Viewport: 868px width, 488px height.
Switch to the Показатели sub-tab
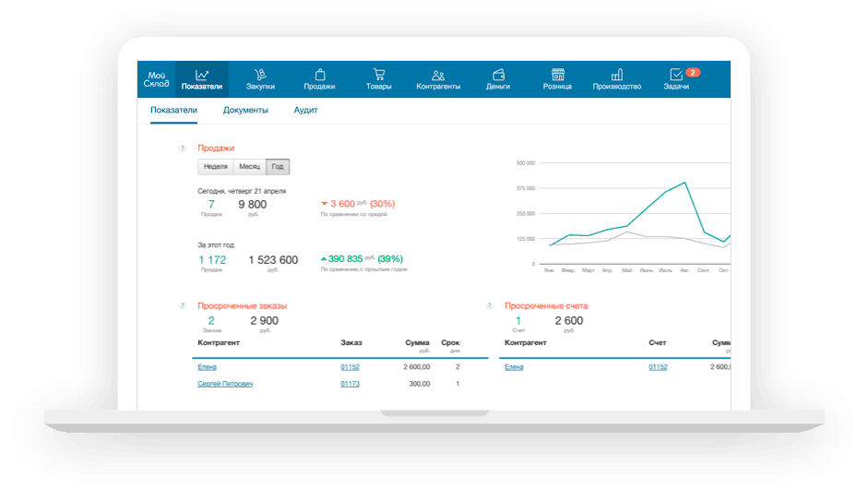click(x=173, y=110)
